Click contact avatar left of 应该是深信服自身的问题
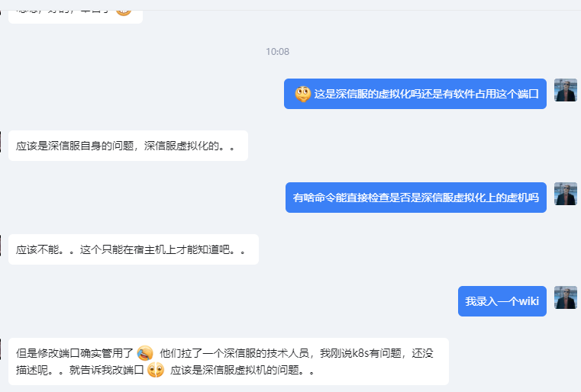581x392 pixels. [x=2, y=141]
